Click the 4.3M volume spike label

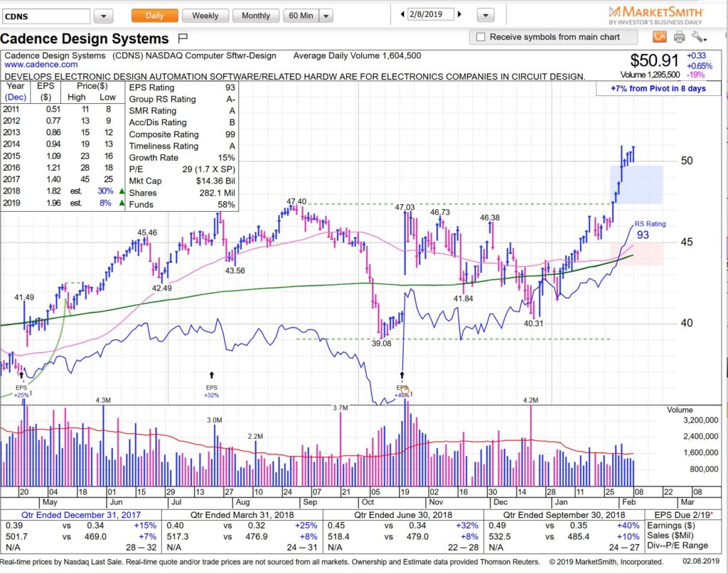coord(103,400)
